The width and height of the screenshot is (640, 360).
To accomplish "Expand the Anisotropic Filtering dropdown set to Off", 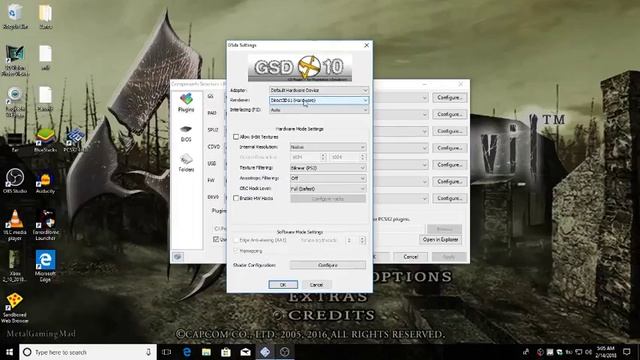I will [x=328, y=178].
